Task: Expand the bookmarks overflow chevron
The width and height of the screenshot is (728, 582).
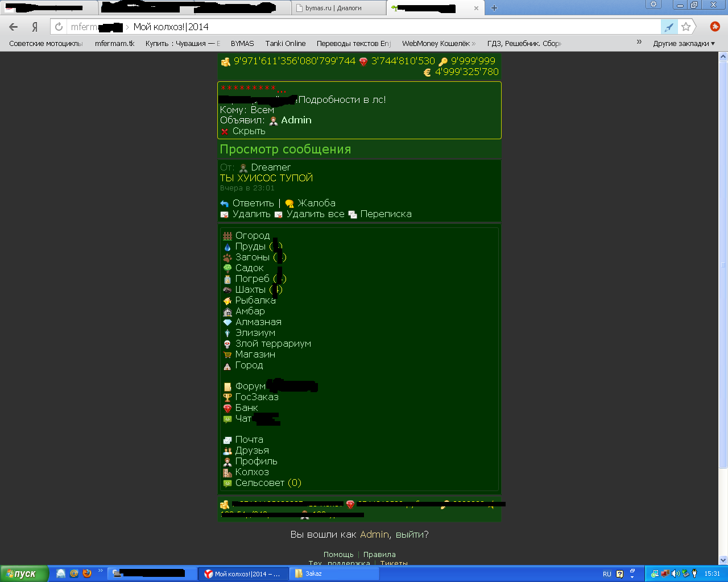Action: [639, 42]
